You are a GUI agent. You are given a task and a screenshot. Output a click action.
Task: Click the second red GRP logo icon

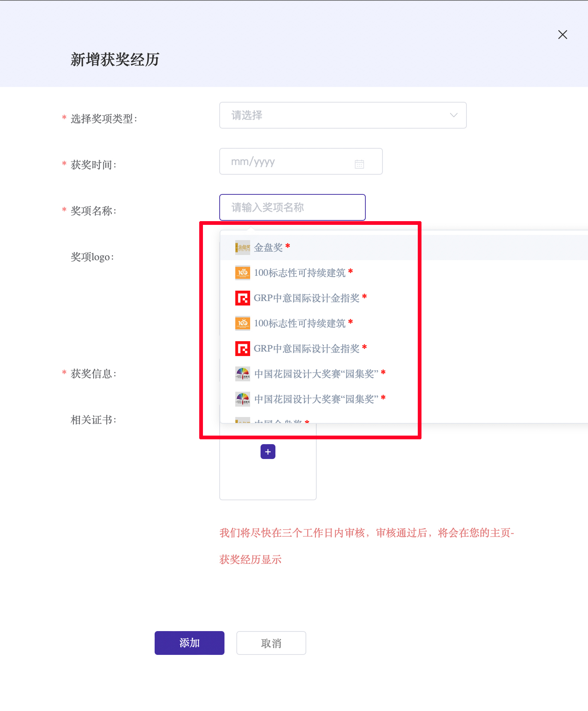pyautogui.click(x=242, y=349)
